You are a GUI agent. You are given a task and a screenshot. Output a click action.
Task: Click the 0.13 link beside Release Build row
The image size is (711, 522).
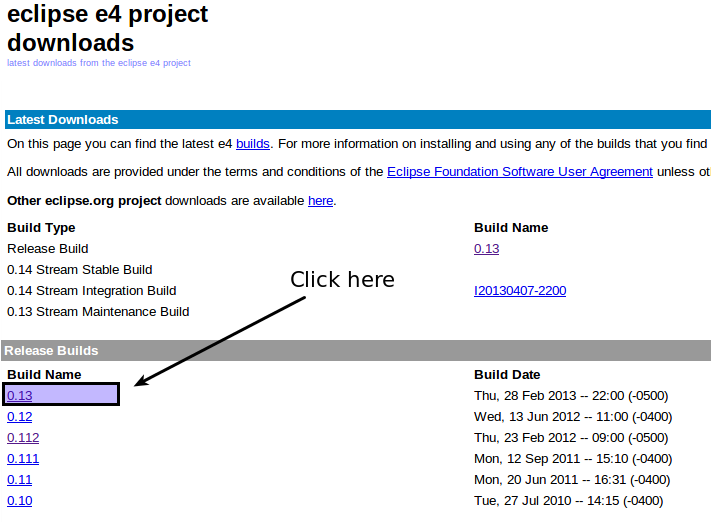point(486,249)
